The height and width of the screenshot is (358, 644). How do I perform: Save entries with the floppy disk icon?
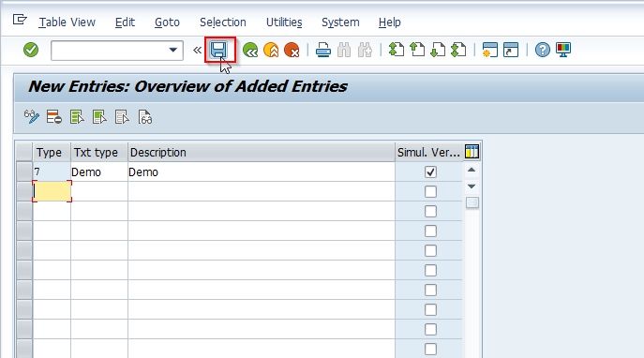pyautogui.click(x=218, y=50)
